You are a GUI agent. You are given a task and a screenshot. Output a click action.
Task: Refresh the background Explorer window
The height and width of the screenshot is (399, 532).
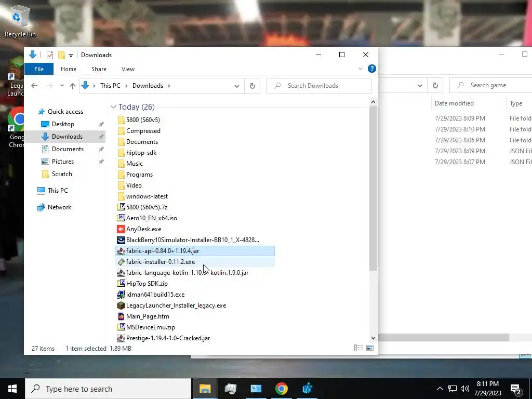click(435, 85)
